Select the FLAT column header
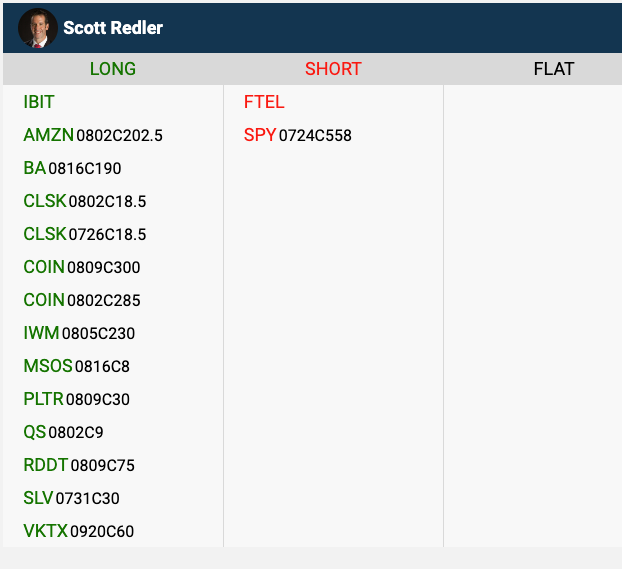The width and height of the screenshot is (622, 569). 554,69
